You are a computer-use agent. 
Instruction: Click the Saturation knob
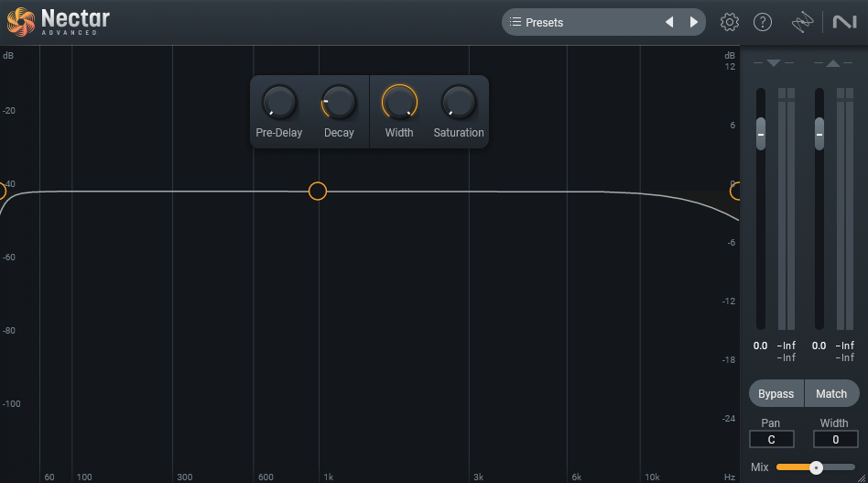pos(459,103)
